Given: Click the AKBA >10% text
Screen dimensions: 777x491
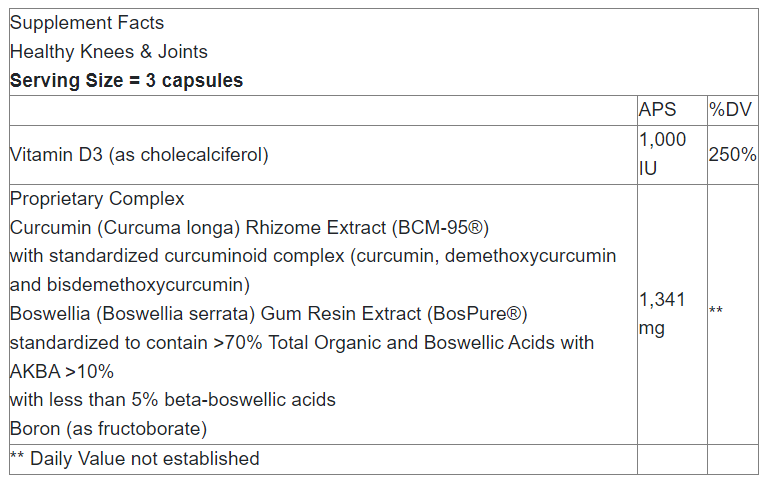Looking at the screenshot, I should [x=62, y=372].
